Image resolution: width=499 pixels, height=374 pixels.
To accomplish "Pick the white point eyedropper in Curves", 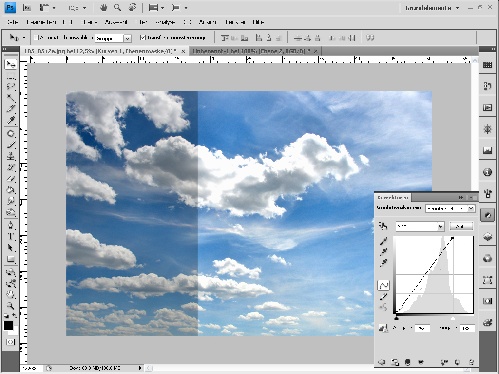I will point(383,263).
